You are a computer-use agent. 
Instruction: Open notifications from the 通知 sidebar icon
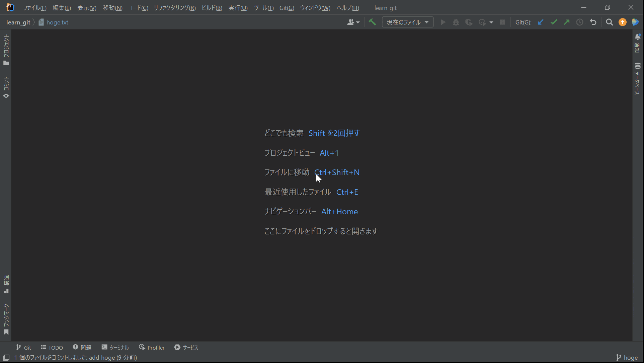pos(637,43)
